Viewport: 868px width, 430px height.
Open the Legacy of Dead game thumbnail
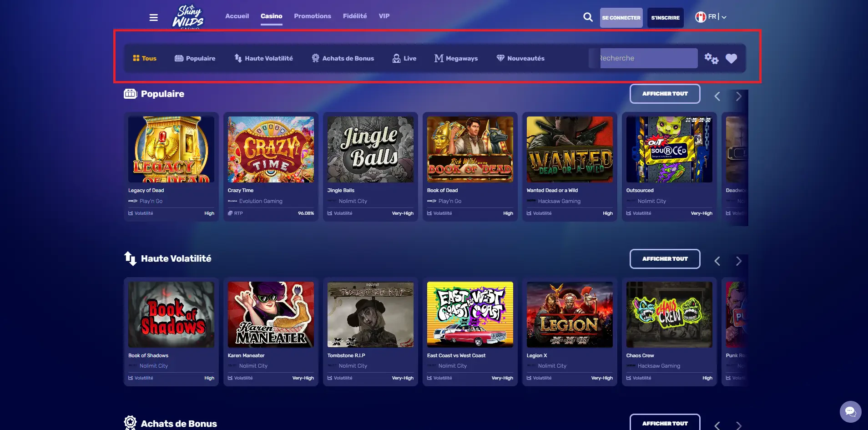click(x=171, y=149)
